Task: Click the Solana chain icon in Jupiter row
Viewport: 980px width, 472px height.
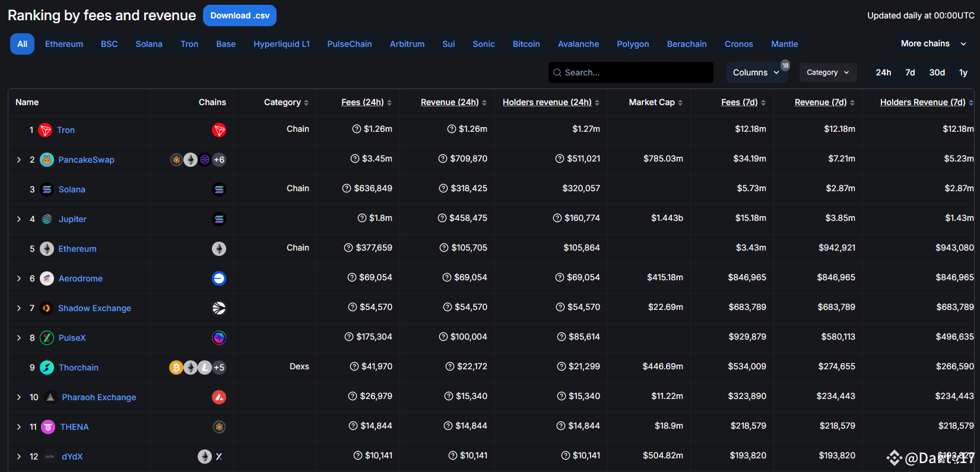Action: (x=219, y=219)
